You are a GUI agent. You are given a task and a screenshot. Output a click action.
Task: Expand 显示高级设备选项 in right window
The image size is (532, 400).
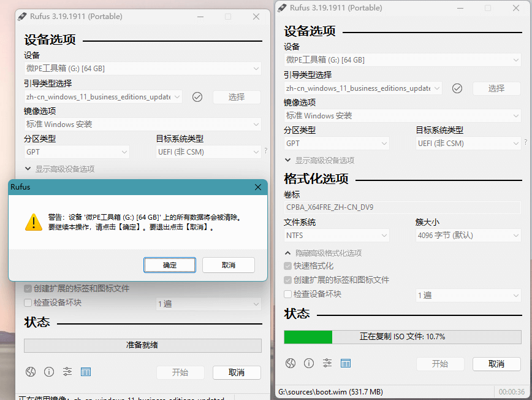point(319,160)
